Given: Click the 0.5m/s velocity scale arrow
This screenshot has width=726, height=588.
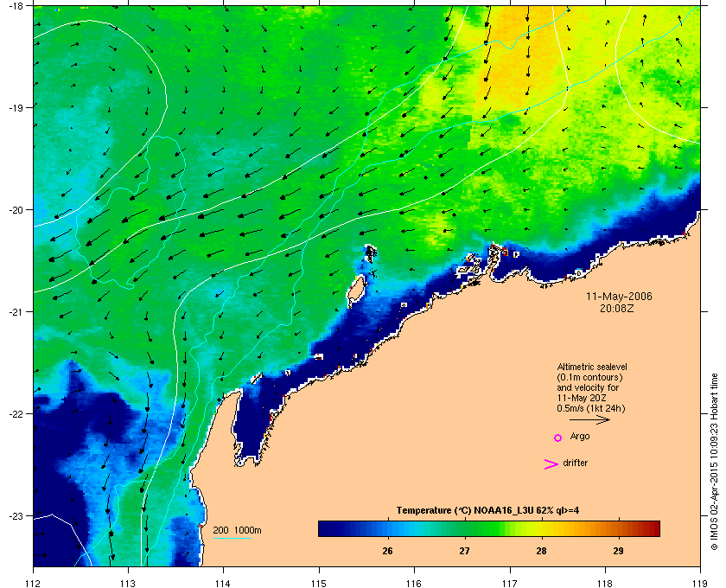Looking at the screenshot, I should click(589, 420).
